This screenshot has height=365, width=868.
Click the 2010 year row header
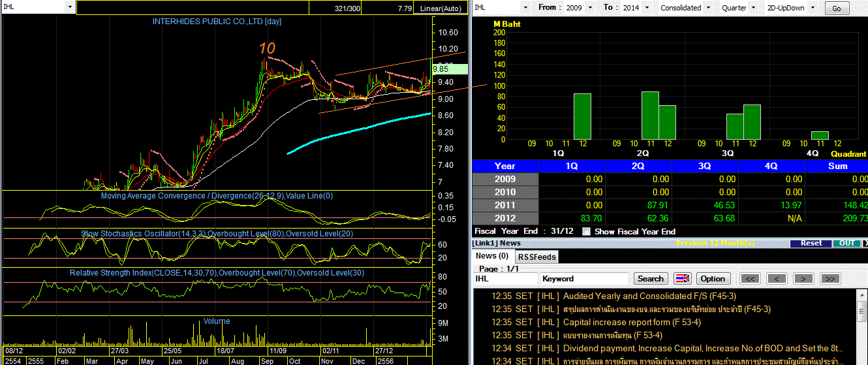pos(505,192)
